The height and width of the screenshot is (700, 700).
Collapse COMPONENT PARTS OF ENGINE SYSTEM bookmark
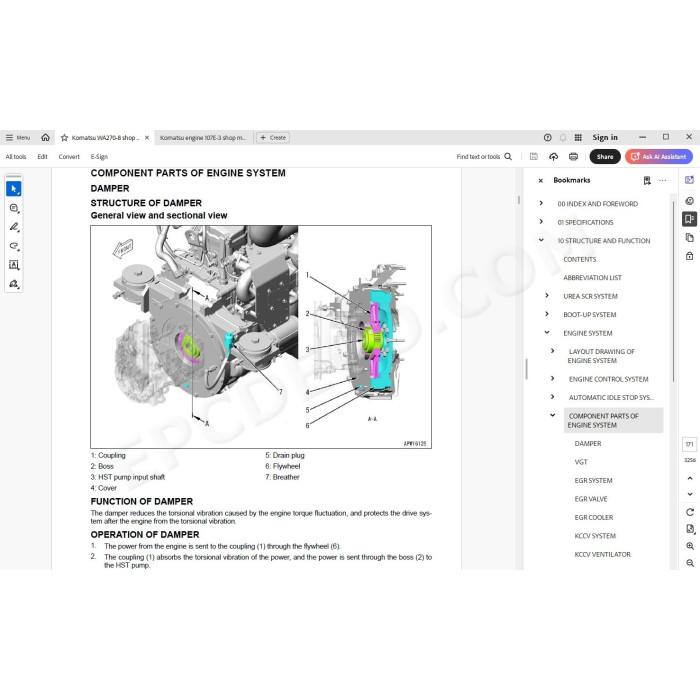(x=553, y=415)
